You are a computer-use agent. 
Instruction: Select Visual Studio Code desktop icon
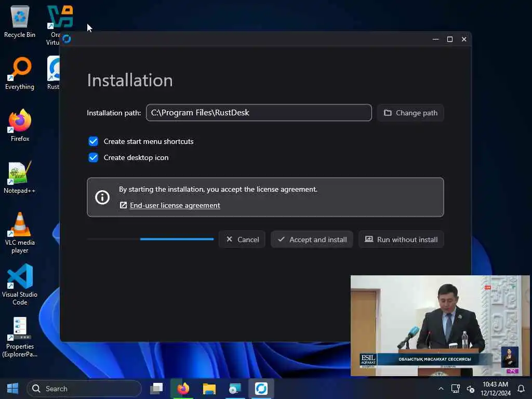pos(20,285)
